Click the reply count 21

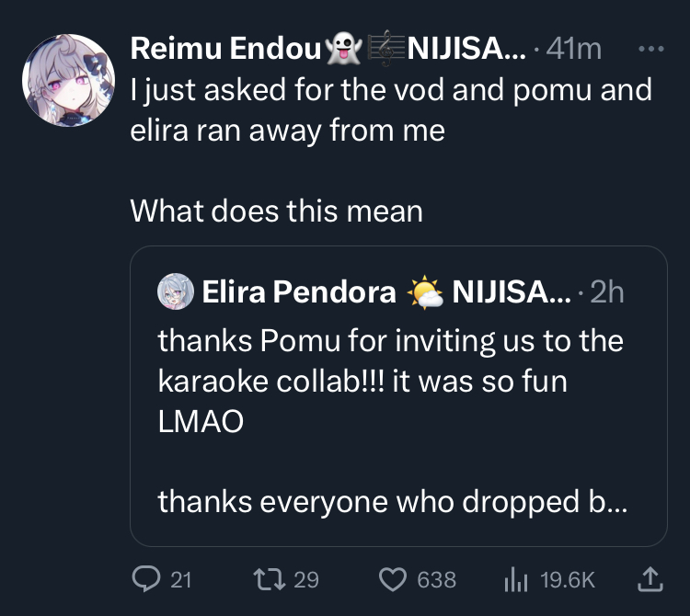(181, 579)
